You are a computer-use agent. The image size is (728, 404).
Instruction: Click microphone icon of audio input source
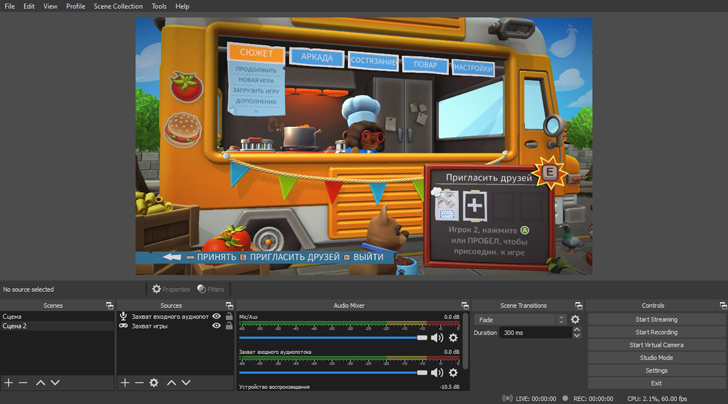click(124, 316)
